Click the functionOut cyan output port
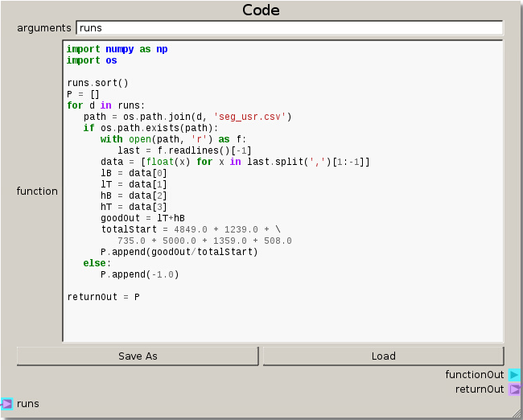Viewport: 523px width, 420px height. click(x=514, y=375)
